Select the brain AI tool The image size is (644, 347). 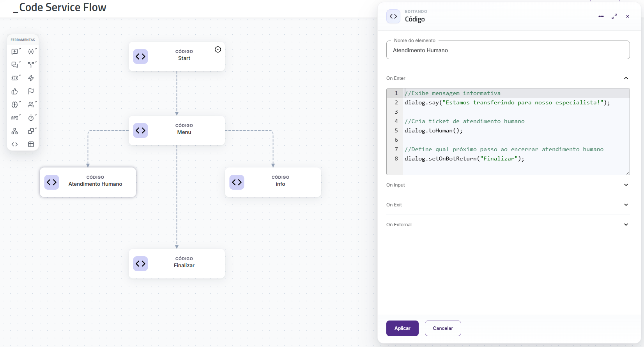(x=15, y=104)
